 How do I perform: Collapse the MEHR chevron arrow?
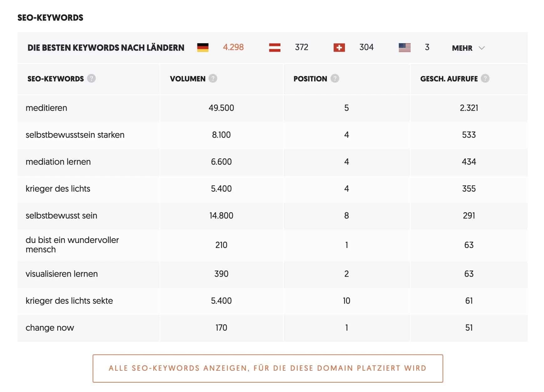481,48
